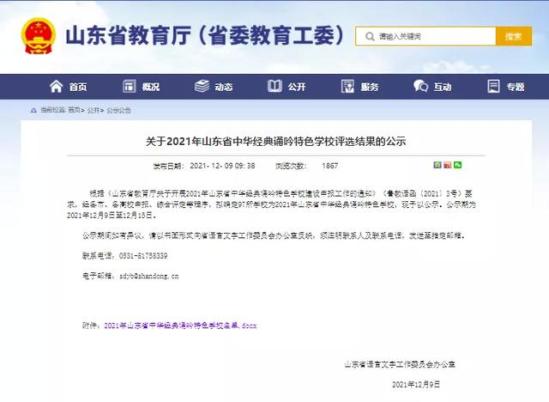
Task: Open 公示公告 breadcrumb link
Action: [118, 110]
